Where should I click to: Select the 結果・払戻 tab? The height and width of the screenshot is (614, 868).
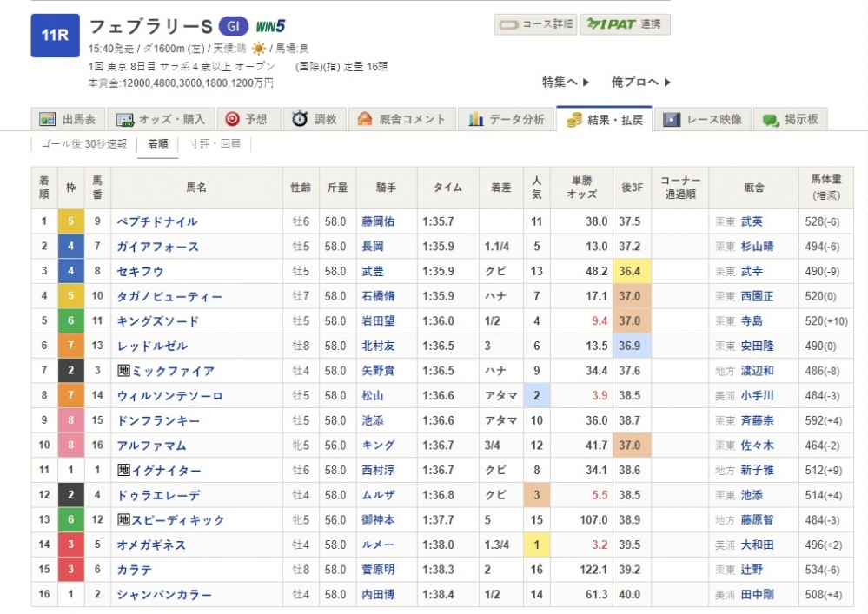coord(604,119)
